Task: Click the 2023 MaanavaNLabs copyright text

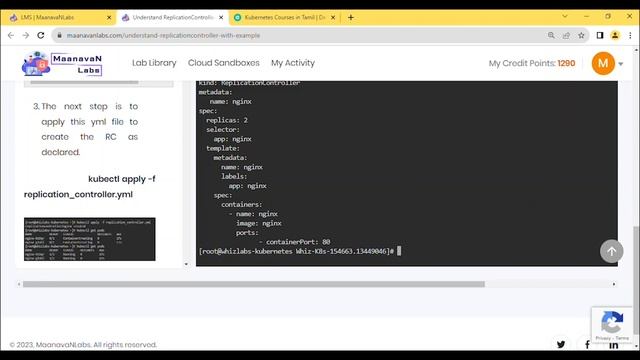Action: [x=83, y=345]
